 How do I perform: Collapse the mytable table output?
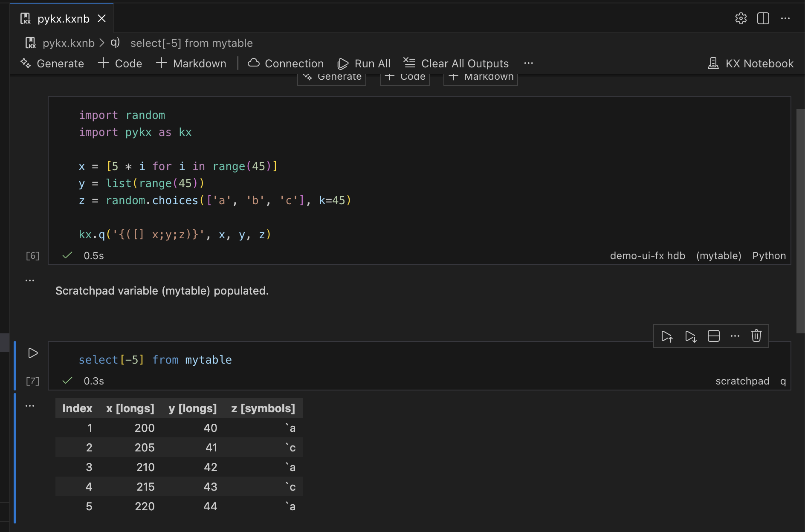tap(29, 405)
